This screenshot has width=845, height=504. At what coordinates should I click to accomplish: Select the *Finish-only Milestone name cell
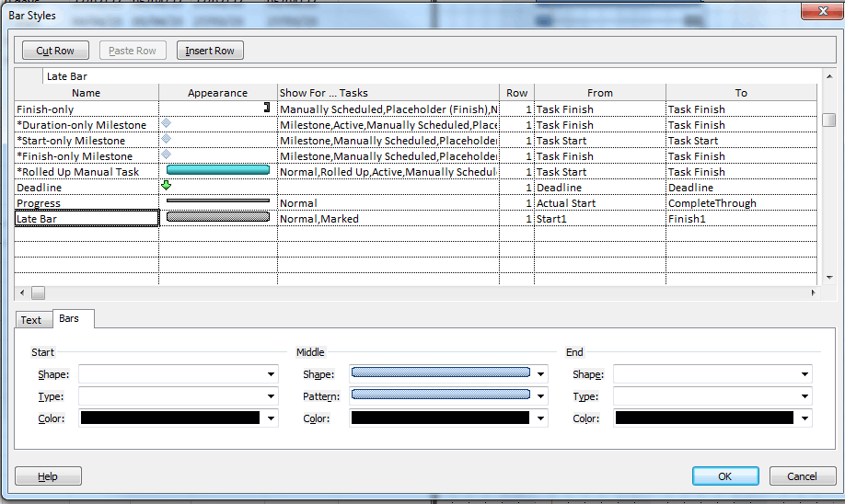87,156
